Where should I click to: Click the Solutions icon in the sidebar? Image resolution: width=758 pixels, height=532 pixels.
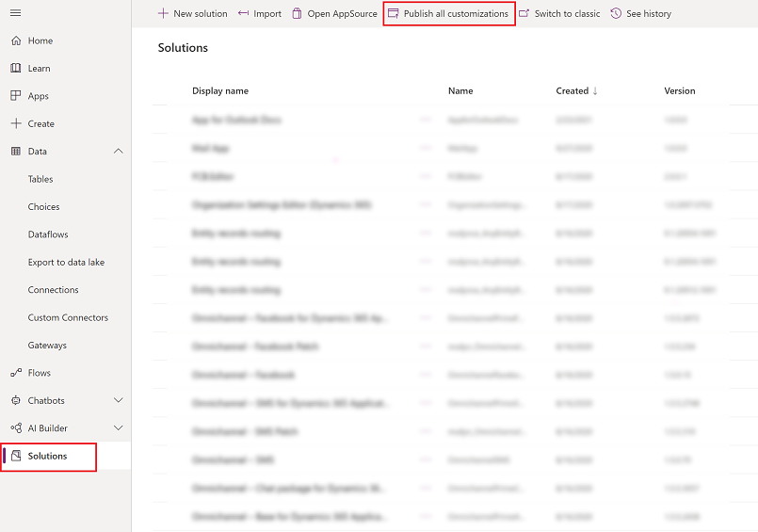click(x=16, y=456)
